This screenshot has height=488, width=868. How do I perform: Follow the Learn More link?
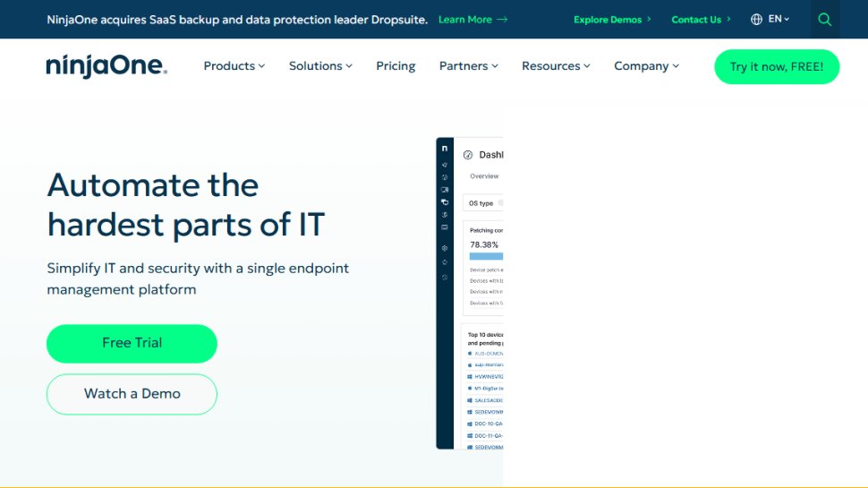click(465, 20)
